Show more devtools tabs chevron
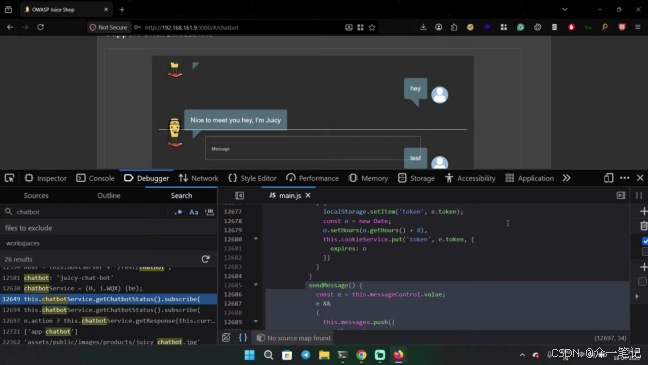This screenshot has width=648, height=365. tap(566, 178)
